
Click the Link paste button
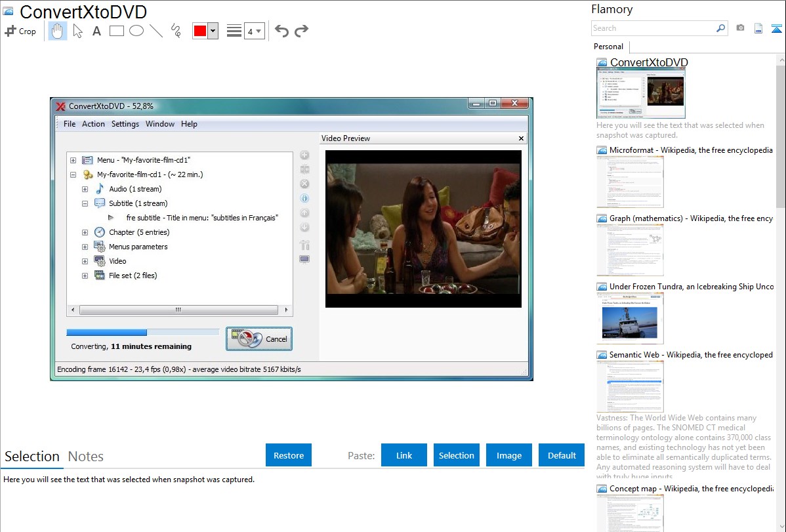pyautogui.click(x=404, y=455)
